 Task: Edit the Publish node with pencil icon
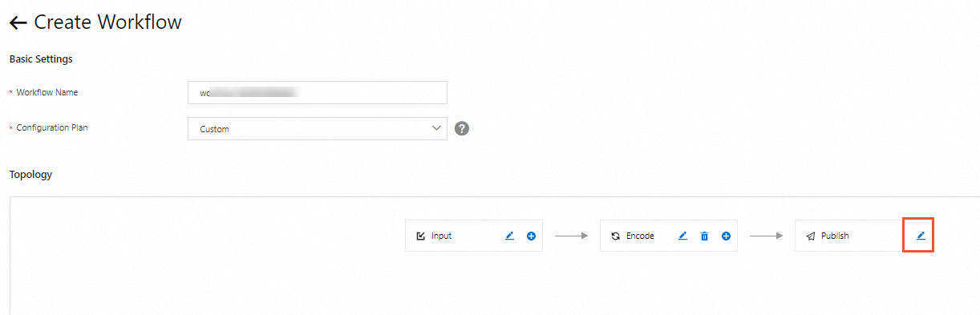pyautogui.click(x=921, y=236)
